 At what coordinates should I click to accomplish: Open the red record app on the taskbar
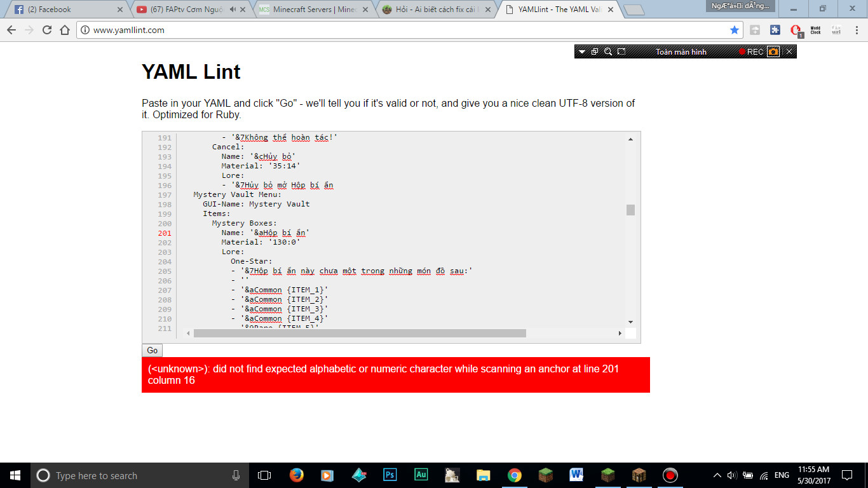point(670,475)
